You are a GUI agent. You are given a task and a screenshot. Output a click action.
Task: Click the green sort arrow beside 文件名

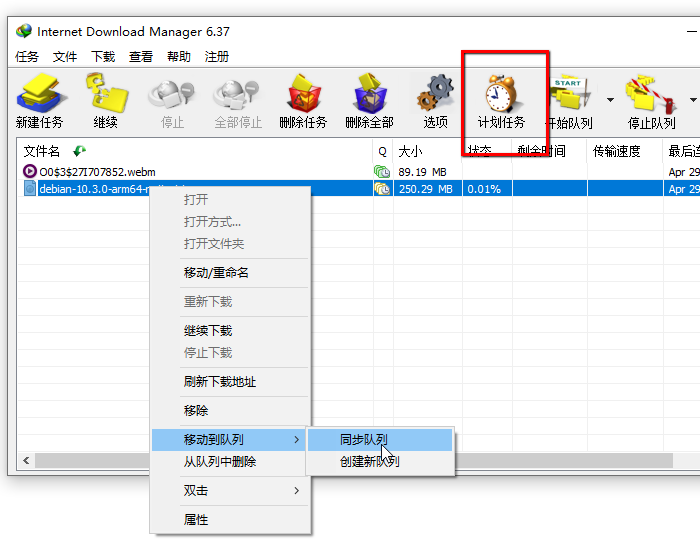tap(79, 151)
